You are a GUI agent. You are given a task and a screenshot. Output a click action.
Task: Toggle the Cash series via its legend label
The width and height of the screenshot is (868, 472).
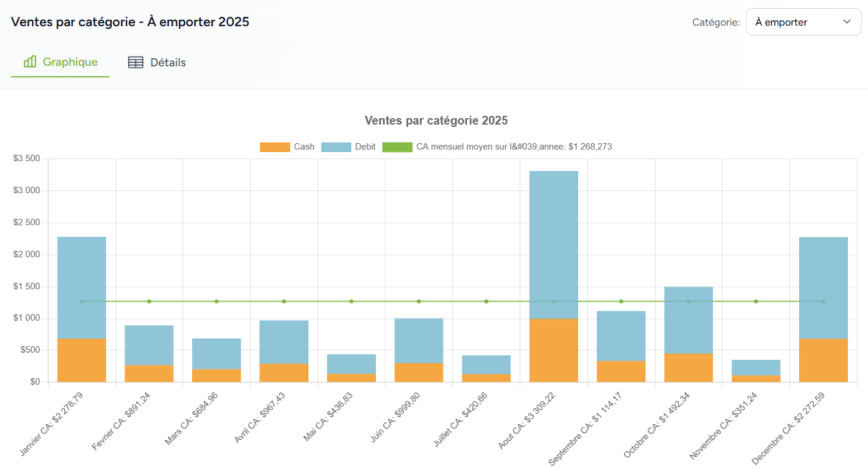pyautogui.click(x=304, y=147)
